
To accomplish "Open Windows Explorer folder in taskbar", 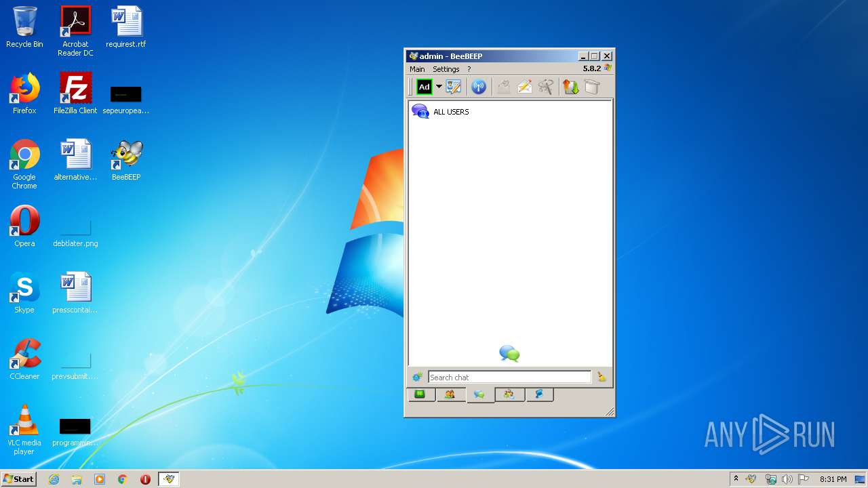I will pyautogui.click(x=77, y=479).
